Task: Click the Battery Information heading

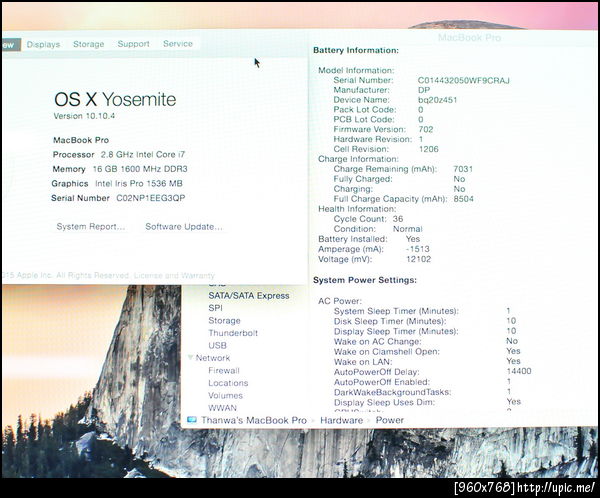Action: [x=356, y=50]
